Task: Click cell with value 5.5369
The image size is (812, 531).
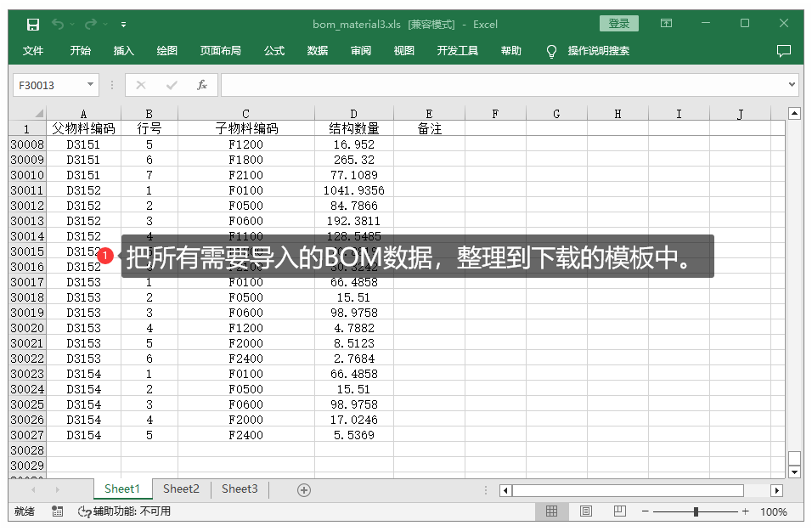Action: [353, 435]
